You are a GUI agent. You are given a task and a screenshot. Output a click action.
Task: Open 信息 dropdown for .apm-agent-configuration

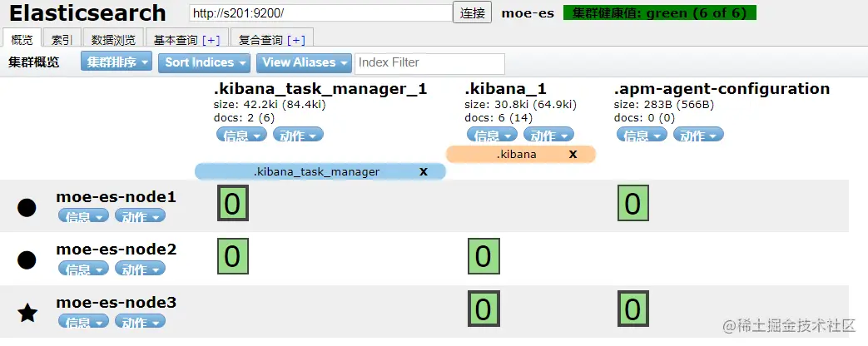coord(642,135)
